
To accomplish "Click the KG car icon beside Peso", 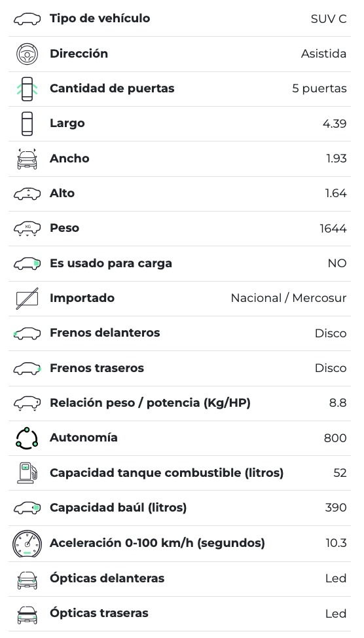I will [x=27, y=229].
